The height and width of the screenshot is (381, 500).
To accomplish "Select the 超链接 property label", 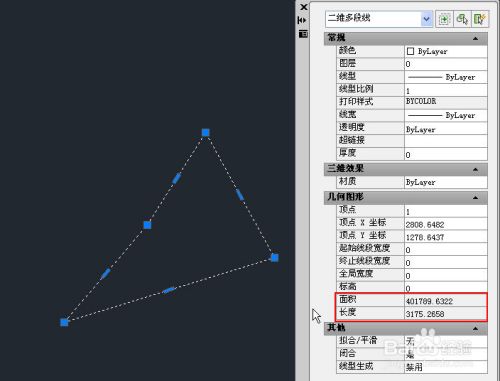I will click(352, 140).
